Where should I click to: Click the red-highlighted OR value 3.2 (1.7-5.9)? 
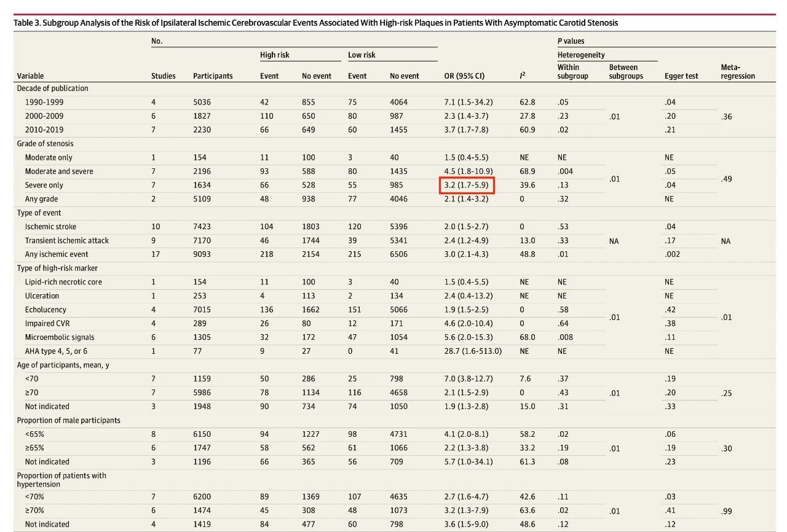click(x=467, y=185)
